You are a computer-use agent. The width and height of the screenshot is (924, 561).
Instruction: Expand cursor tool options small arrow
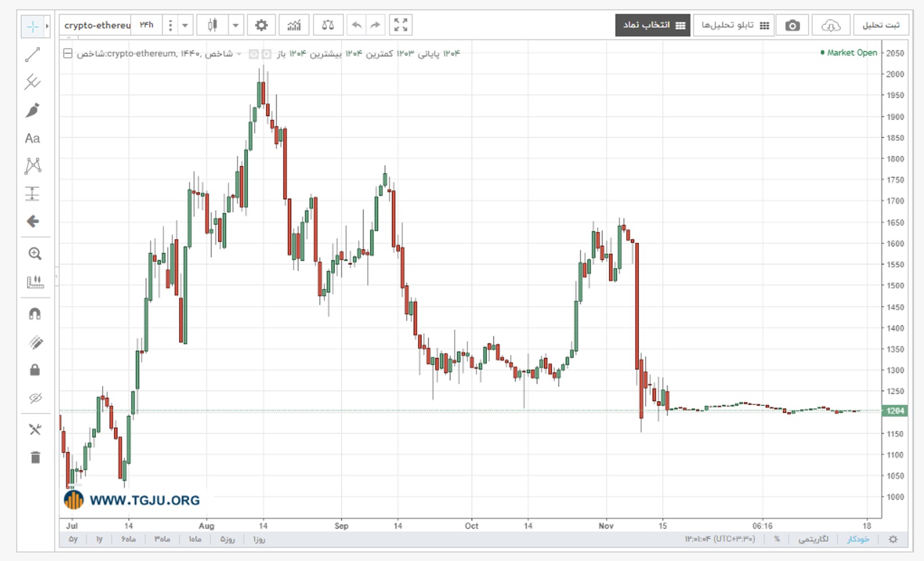point(47,26)
